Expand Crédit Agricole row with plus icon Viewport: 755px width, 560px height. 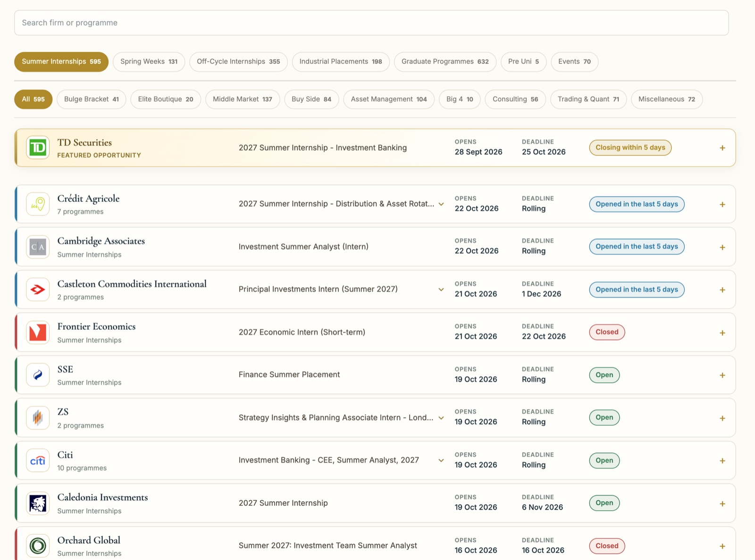click(722, 205)
